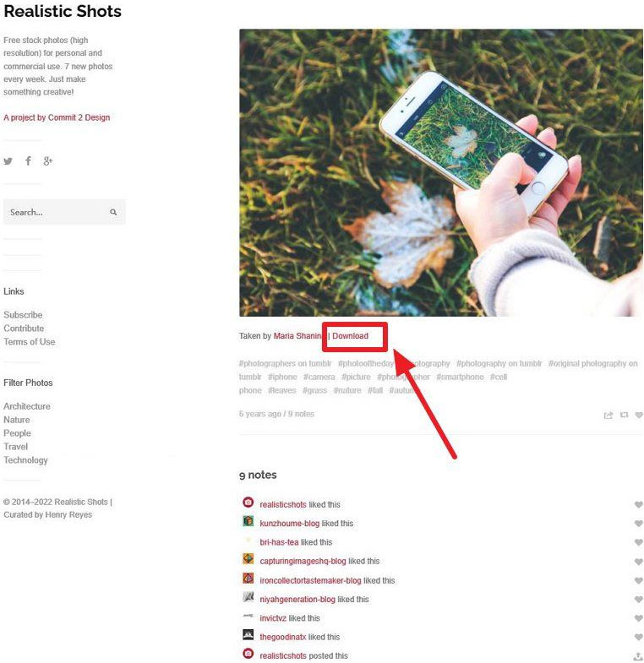Screen dimensions: 644x663
Task: Open the Subscribe link
Action: pos(23,314)
